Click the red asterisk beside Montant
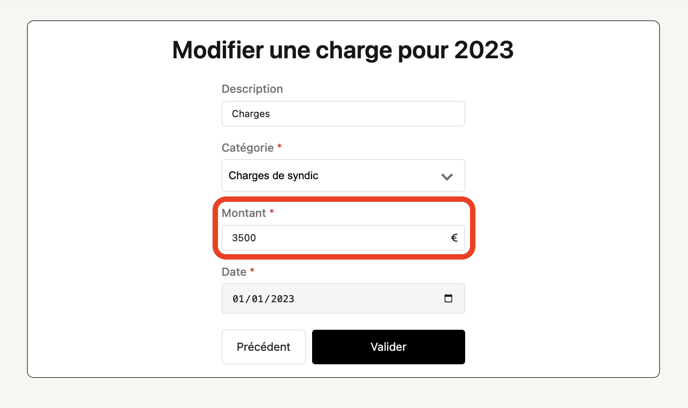Screen dimensions: 688x408 [271, 212]
